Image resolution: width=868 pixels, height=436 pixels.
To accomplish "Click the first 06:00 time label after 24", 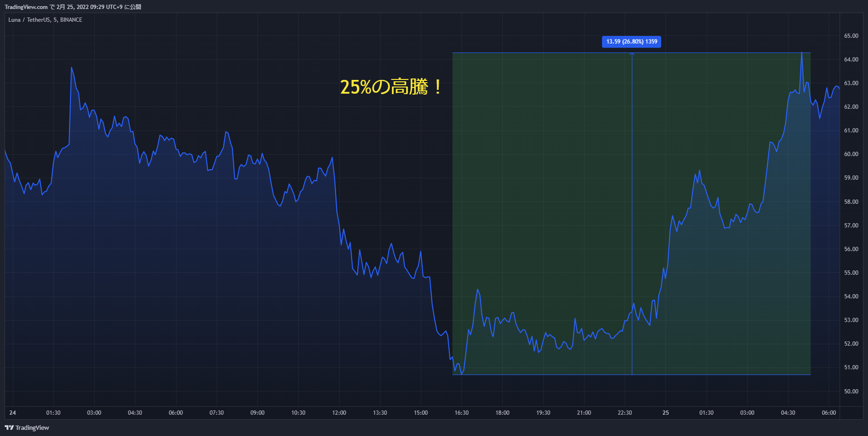I will coord(176,413).
